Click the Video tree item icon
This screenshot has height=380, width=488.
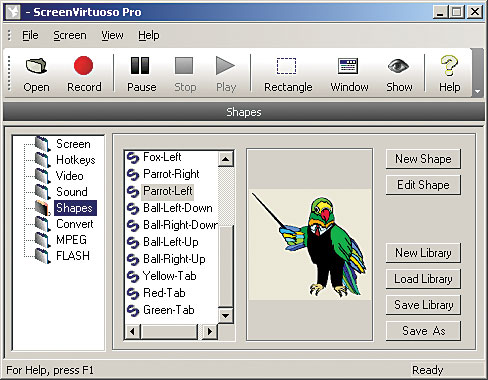point(43,176)
